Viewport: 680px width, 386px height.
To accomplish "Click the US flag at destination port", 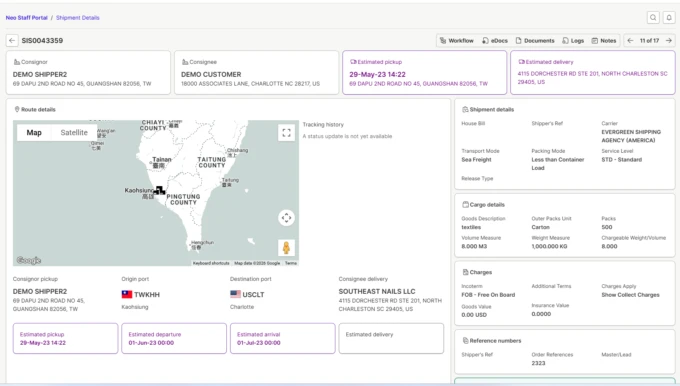I will coord(235,294).
